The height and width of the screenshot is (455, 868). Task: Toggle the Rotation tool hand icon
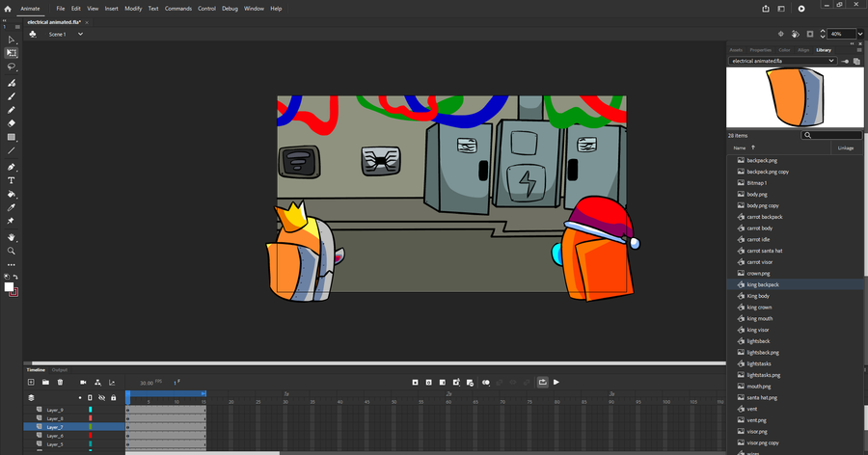796,34
